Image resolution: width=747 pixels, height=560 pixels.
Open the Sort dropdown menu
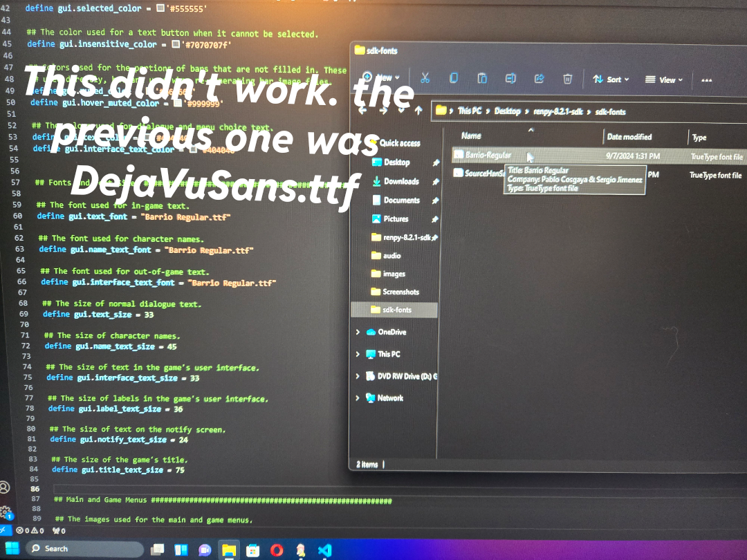611,79
